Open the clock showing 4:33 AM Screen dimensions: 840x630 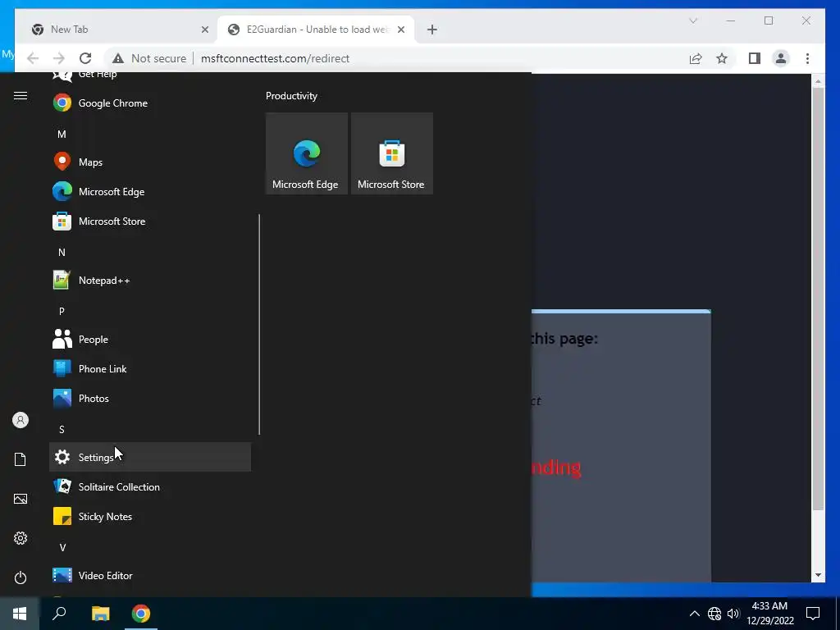tap(769, 614)
